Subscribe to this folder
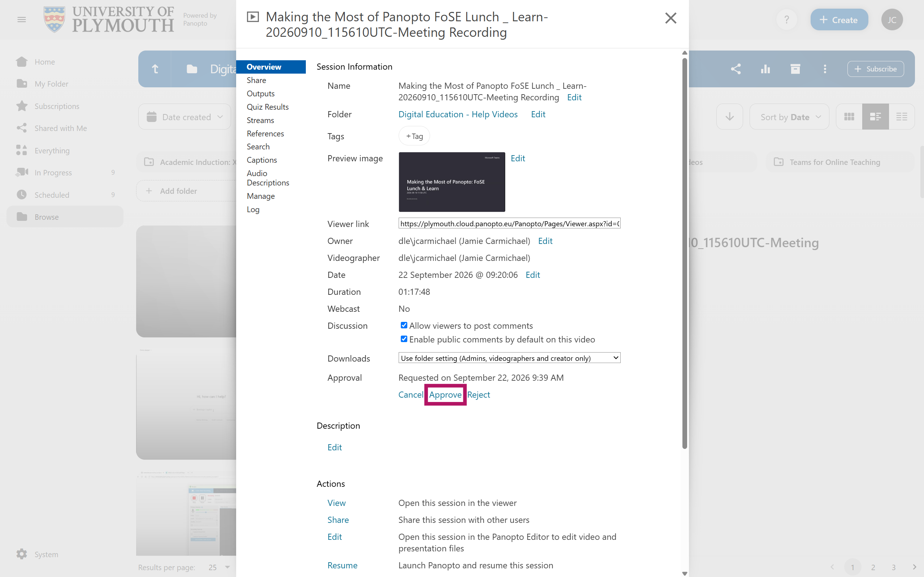Image resolution: width=924 pixels, height=577 pixels. [876, 69]
